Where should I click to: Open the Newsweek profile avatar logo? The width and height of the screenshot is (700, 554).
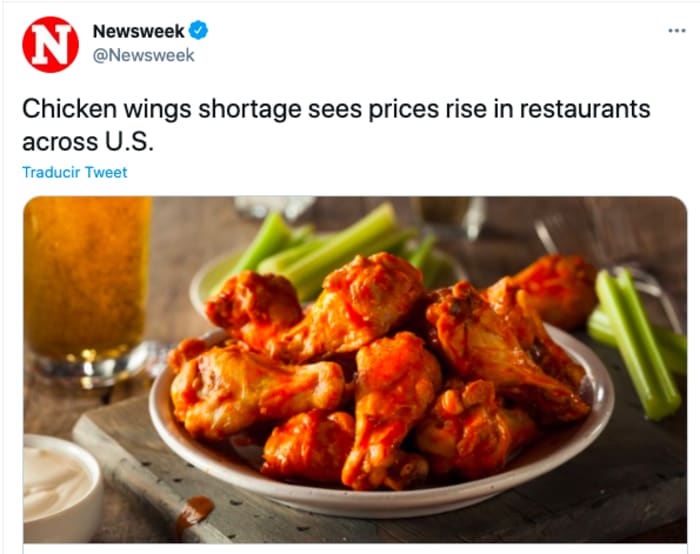click(x=50, y=45)
